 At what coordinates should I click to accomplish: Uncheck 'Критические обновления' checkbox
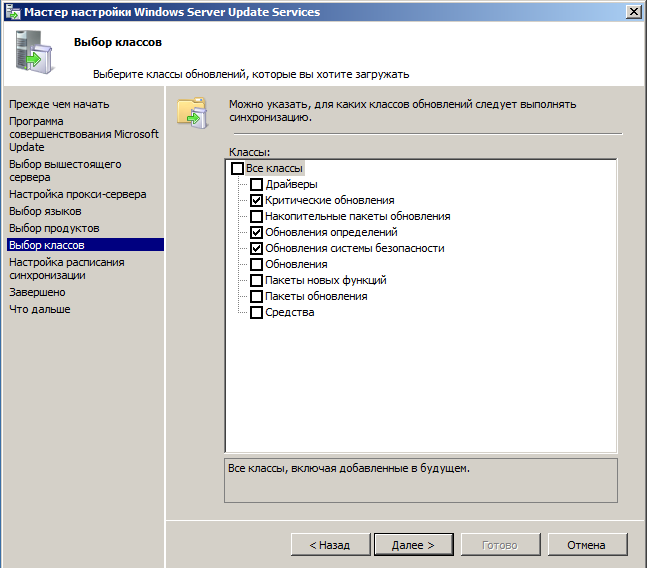coord(256,200)
